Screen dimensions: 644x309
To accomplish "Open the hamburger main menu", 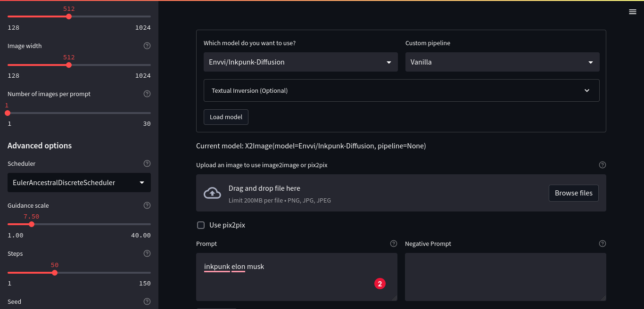I will click(633, 12).
